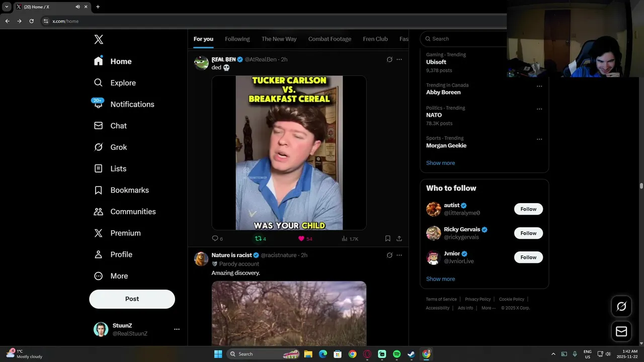Screen dimensions: 644x362
Task: Open REAL BEN profile avatar
Action: click(x=201, y=63)
